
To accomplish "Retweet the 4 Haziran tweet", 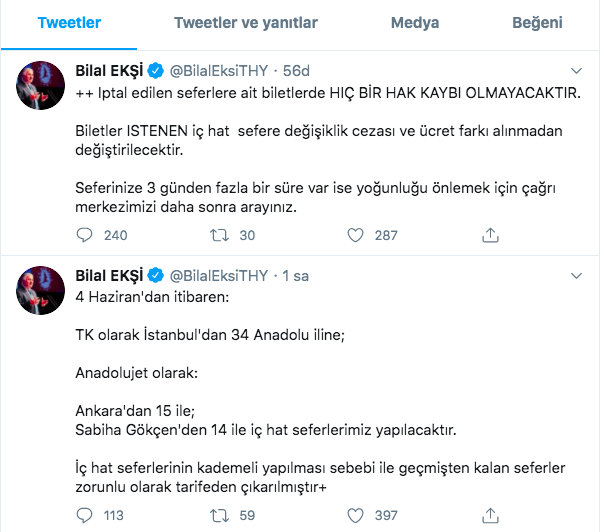I will pos(220,515).
